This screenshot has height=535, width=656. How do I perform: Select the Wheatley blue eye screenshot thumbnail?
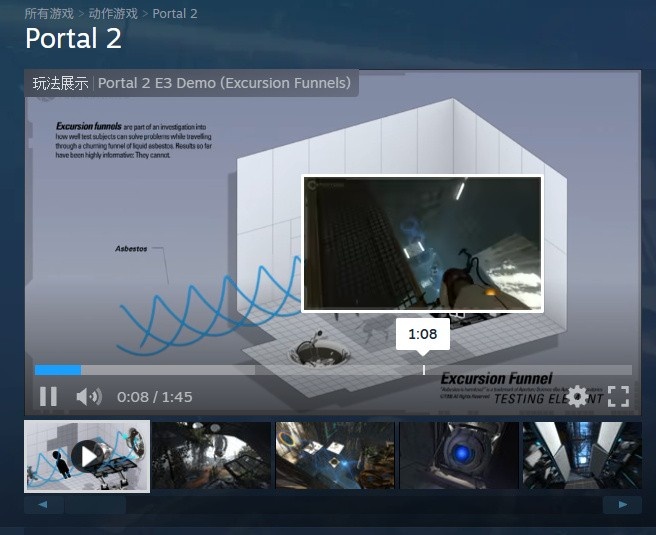[x=459, y=455]
